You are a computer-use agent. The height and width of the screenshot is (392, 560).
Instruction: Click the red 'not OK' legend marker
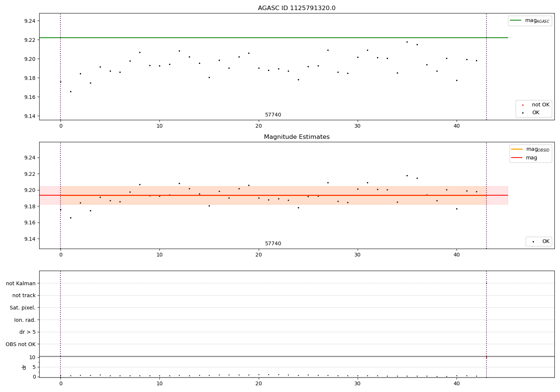523,105
